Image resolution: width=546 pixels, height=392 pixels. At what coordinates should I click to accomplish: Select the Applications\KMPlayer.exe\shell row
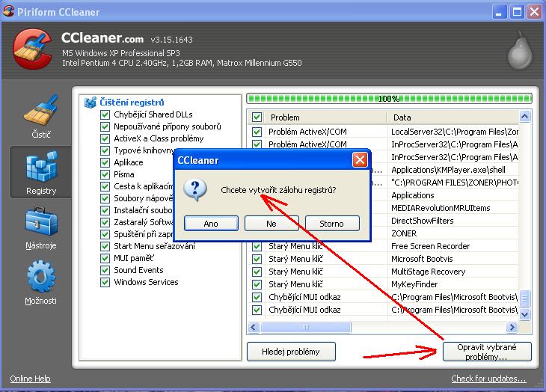tap(448, 170)
